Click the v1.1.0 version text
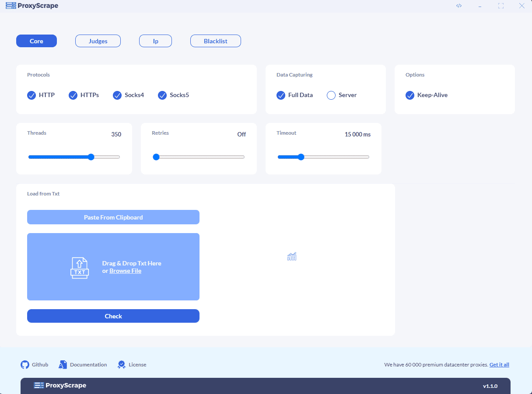532x394 pixels. (x=490, y=386)
